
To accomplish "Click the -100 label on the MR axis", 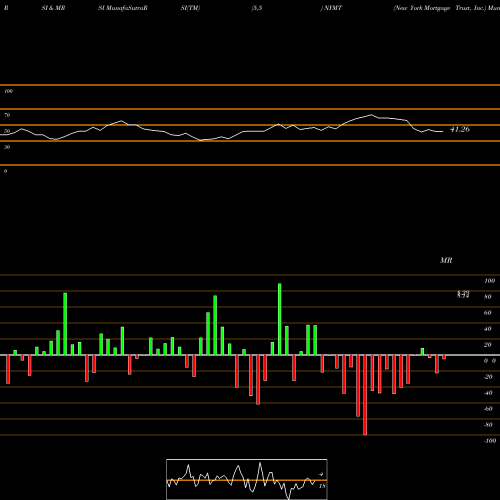I will pos(490,441).
